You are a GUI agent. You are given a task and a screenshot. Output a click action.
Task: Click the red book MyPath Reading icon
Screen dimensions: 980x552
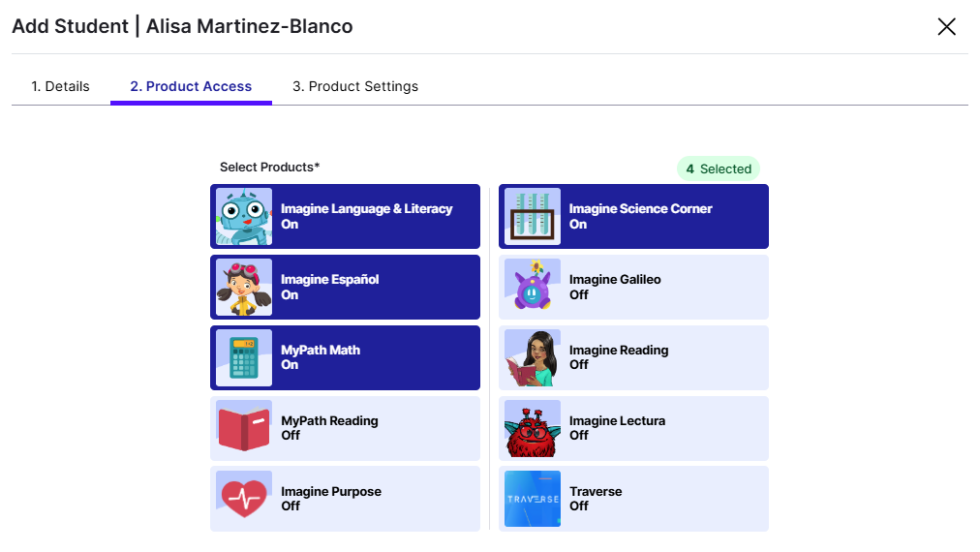[x=244, y=429]
